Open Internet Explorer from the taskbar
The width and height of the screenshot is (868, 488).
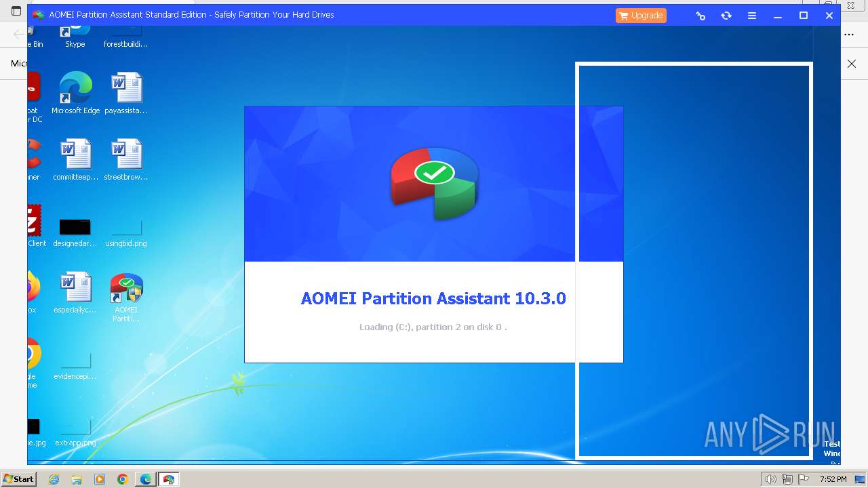point(54,479)
